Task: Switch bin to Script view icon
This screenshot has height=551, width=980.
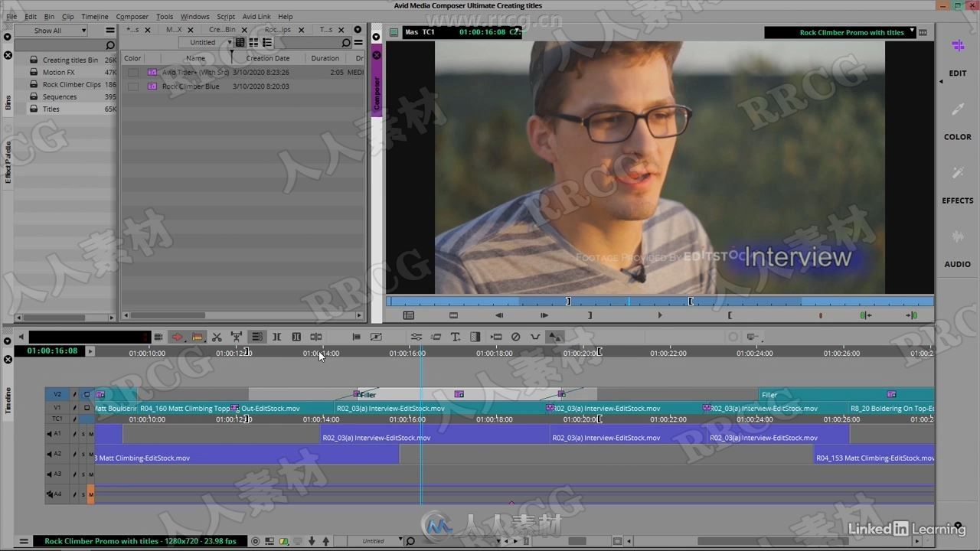Action: point(266,43)
